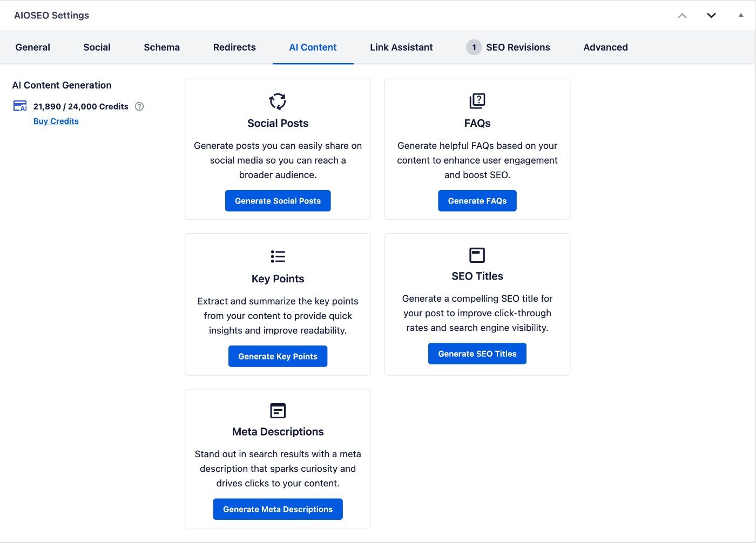The width and height of the screenshot is (756, 543).
Task: Move AIOSEO Settings panel down with chevron
Action: coord(711,16)
